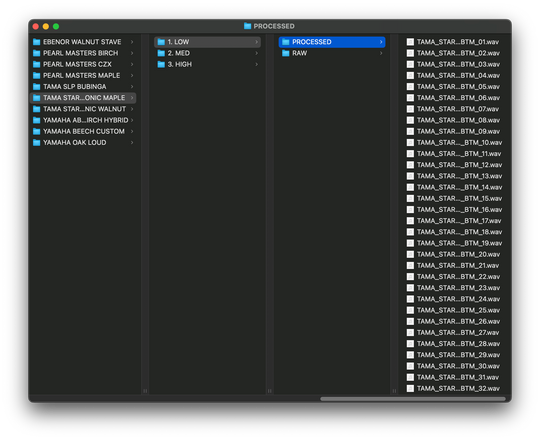This screenshot has width=540, height=440.
Task: Click the green zoom window button
Action: coord(56,27)
